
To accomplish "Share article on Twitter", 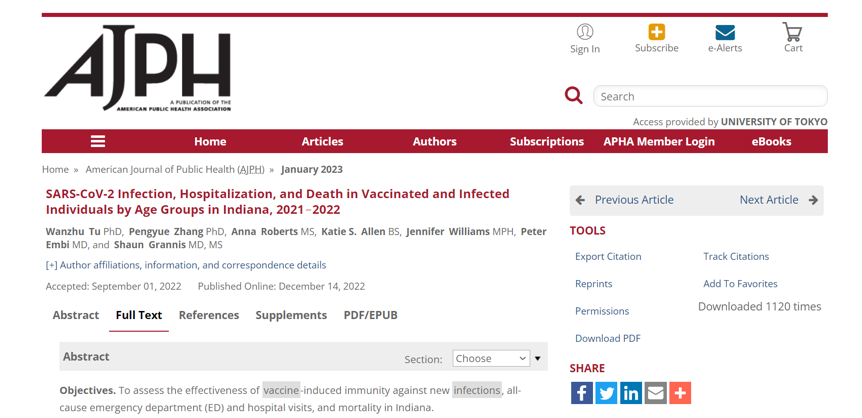I will (x=606, y=393).
